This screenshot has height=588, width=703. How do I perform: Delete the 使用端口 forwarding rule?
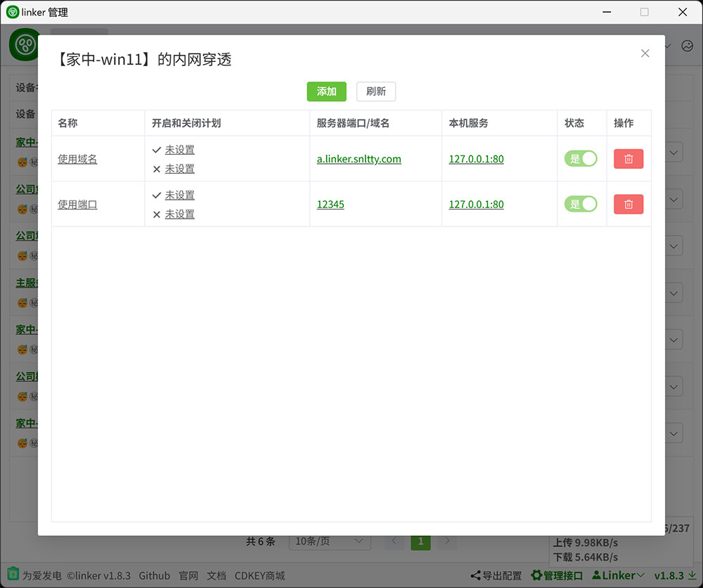tap(628, 205)
